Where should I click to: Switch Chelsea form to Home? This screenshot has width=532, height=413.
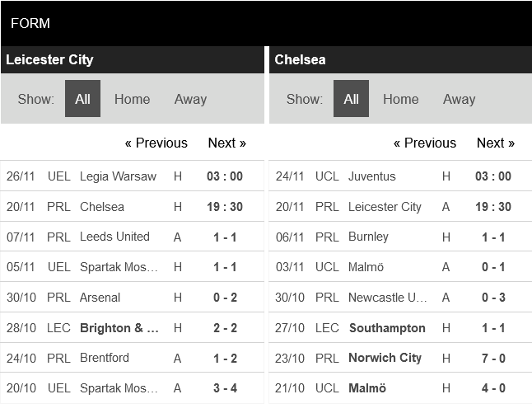(x=400, y=99)
